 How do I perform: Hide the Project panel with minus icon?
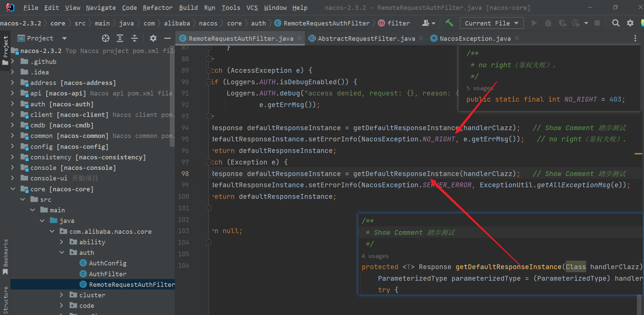167,38
